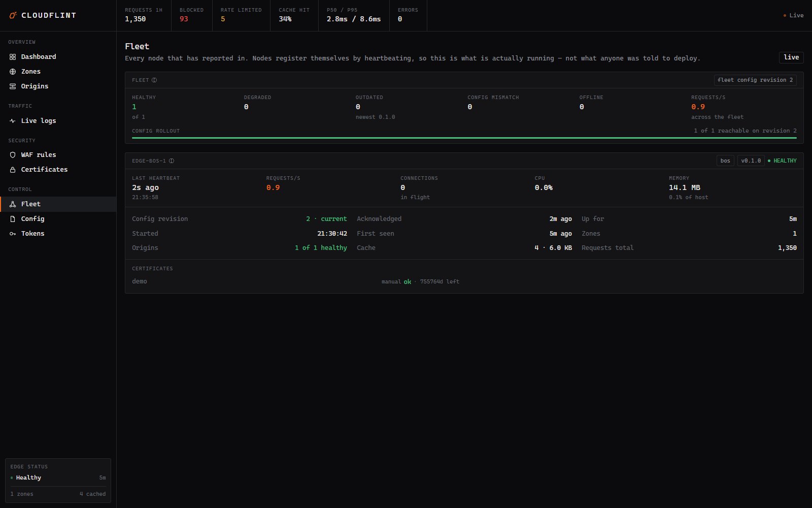
Task: Go to the Zones section
Action: (58, 72)
